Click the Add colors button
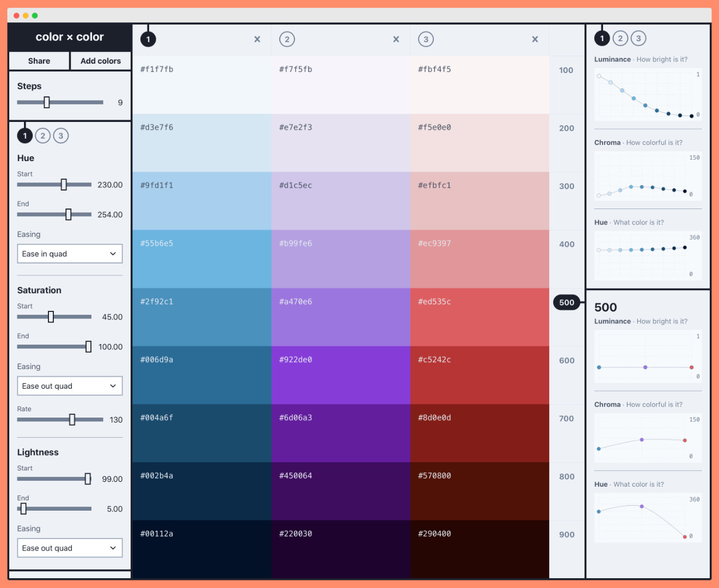 coord(100,60)
